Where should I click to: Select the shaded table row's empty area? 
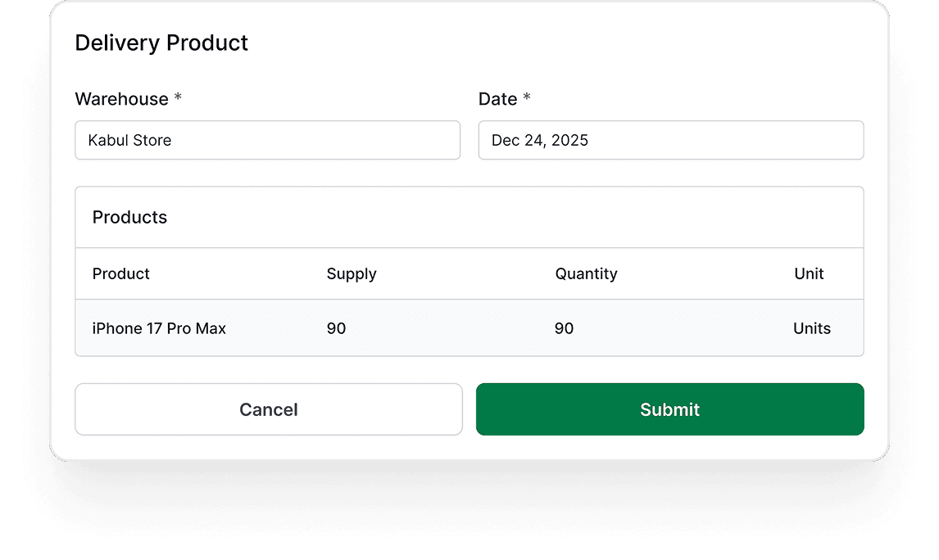(451, 328)
